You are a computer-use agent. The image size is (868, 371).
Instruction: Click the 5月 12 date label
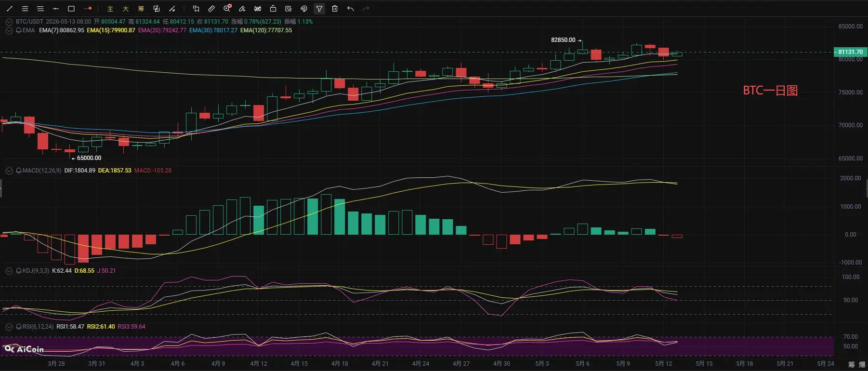(663, 364)
